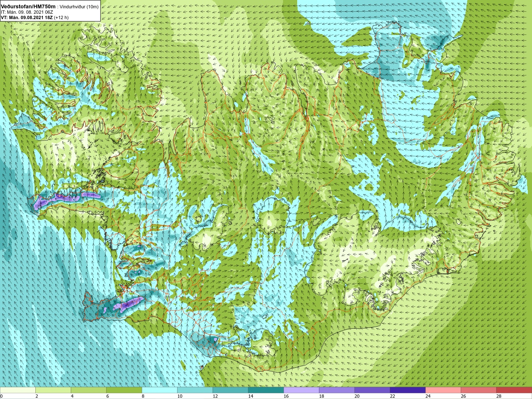The width and height of the screenshot is (532, 399).
Task: Click the legend scale value '6'
Action: (107, 396)
